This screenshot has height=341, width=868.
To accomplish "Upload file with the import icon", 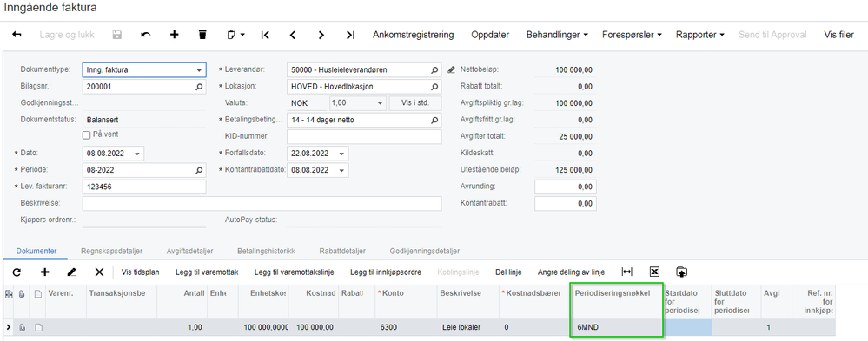I will click(x=681, y=272).
